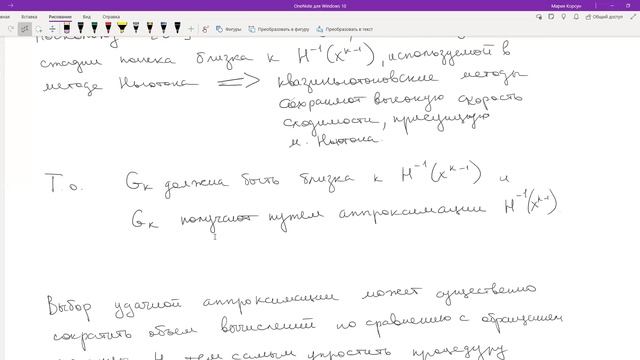Screen dimensions: 640x360
Task: Open the Рисование tab
Action: [x=60, y=17]
